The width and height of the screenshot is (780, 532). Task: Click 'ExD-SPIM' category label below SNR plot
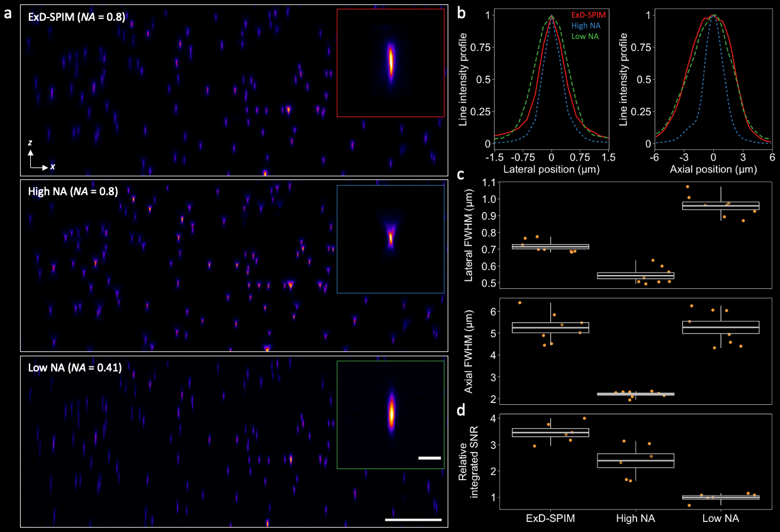550,519
